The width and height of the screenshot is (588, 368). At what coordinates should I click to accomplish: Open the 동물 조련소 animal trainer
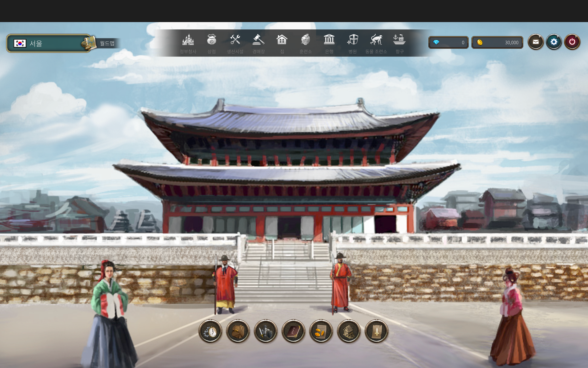(x=376, y=44)
